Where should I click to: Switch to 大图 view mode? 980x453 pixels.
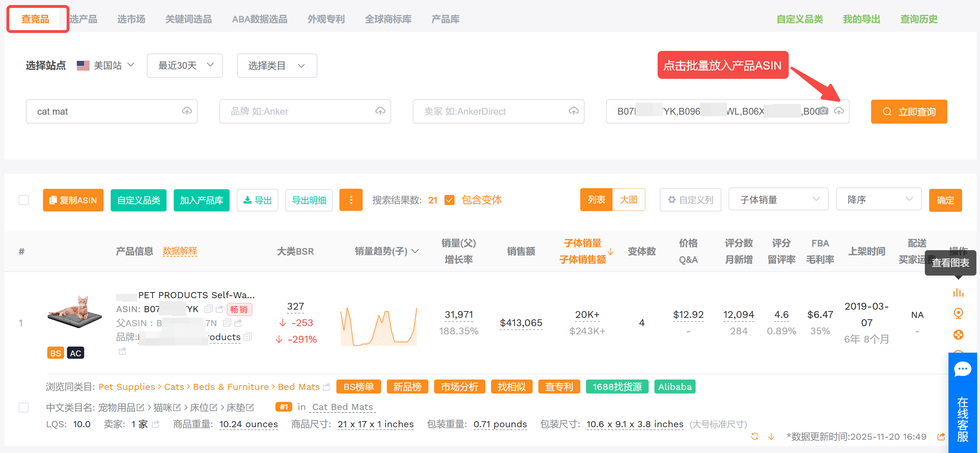click(x=628, y=200)
